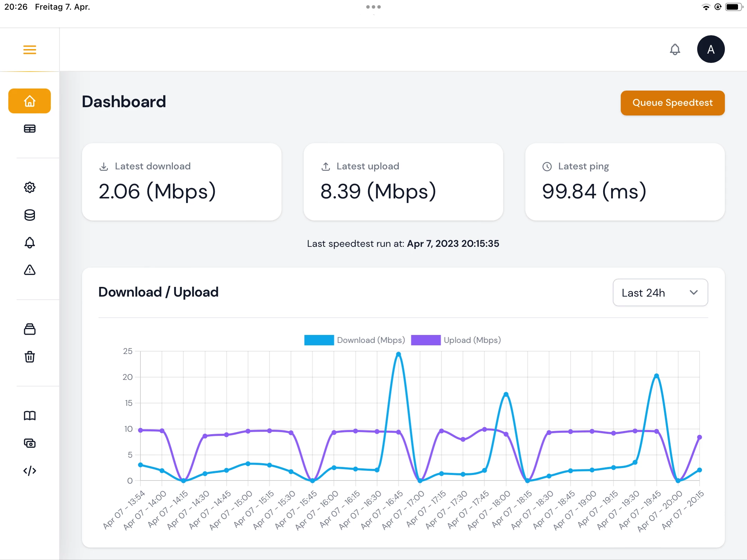The width and height of the screenshot is (747, 560).
Task: Expand the Last 24h range dropdown
Action: click(660, 293)
